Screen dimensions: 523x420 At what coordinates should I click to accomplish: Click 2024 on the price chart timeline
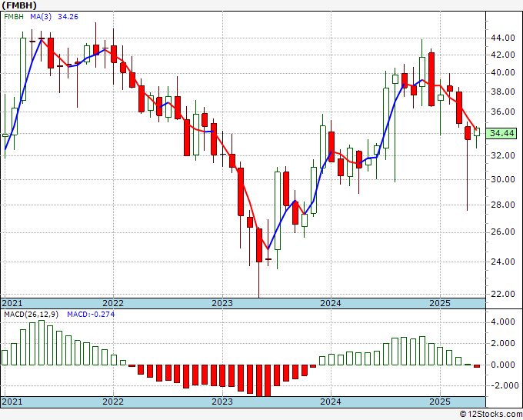[x=331, y=303]
